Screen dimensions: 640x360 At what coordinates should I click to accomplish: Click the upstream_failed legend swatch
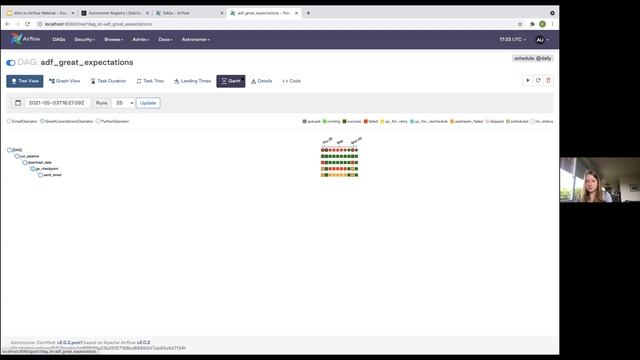[x=452, y=121]
